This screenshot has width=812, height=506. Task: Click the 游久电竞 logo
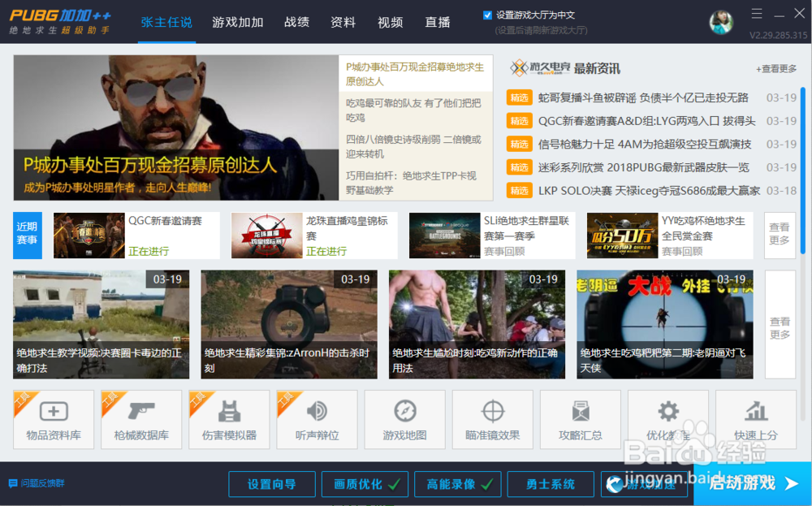pos(540,68)
